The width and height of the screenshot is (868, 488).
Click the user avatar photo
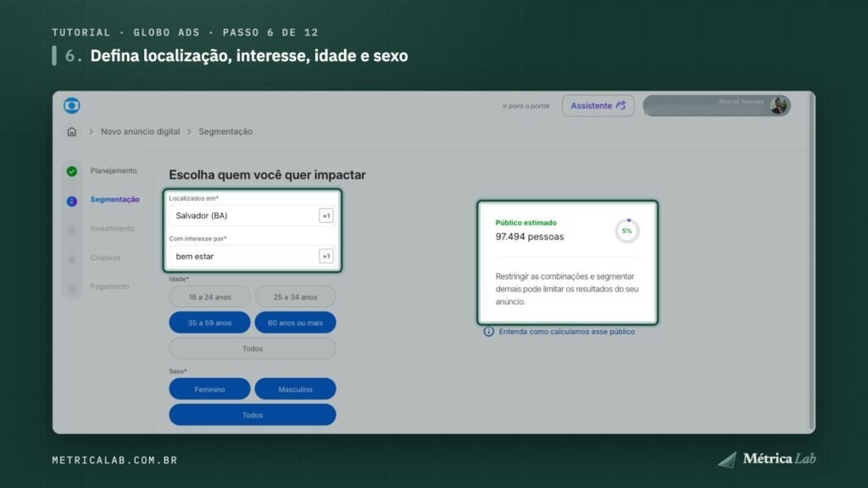click(779, 105)
